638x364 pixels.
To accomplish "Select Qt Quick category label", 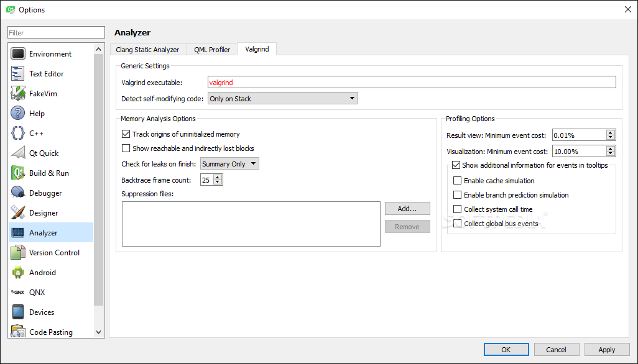I will pyautogui.click(x=44, y=153).
